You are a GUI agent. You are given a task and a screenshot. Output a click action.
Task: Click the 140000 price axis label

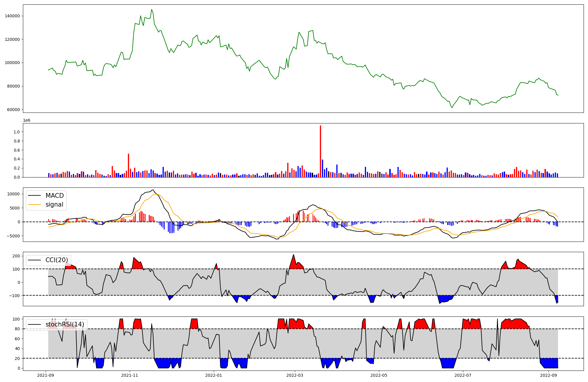point(12,16)
